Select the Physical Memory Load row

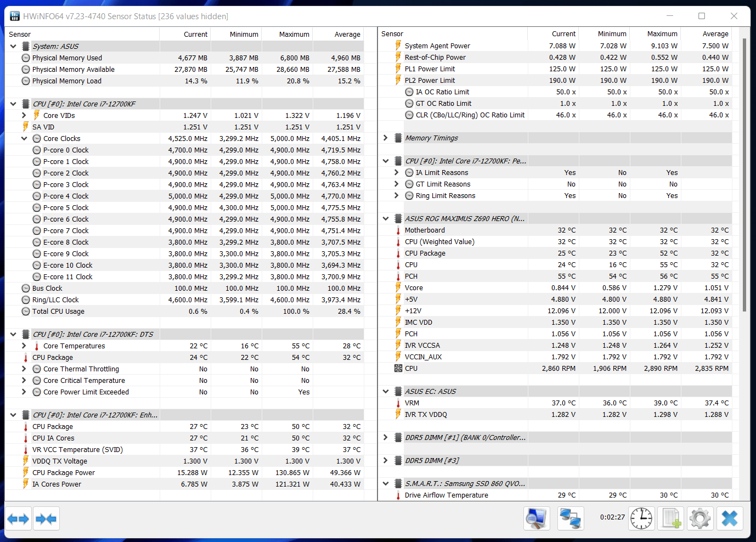pyautogui.click(x=184, y=81)
